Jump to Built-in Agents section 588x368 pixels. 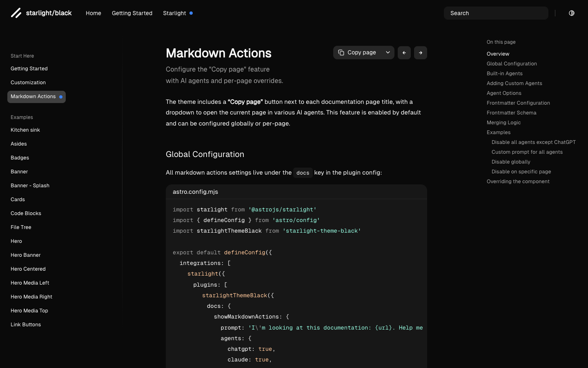tap(505, 74)
